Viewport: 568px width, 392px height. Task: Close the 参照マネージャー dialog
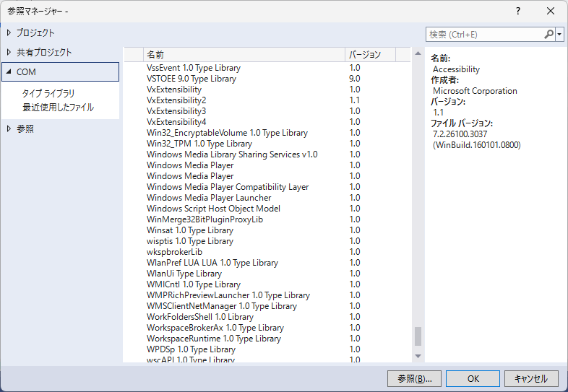coord(551,12)
